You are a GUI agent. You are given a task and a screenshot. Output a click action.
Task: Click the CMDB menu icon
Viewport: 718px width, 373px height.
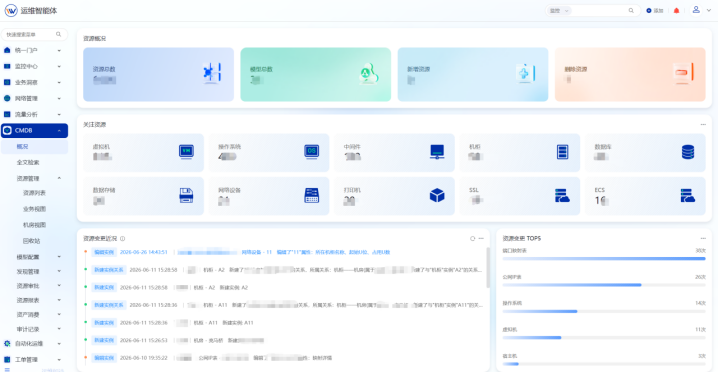click(x=7, y=130)
